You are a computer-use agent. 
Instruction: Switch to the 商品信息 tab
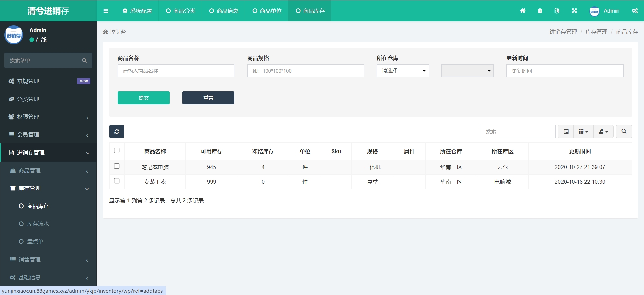click(x=224, y=11)
